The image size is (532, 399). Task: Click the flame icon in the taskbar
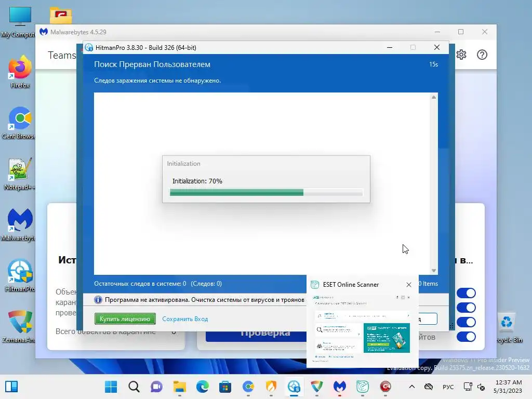coord(271,387)
